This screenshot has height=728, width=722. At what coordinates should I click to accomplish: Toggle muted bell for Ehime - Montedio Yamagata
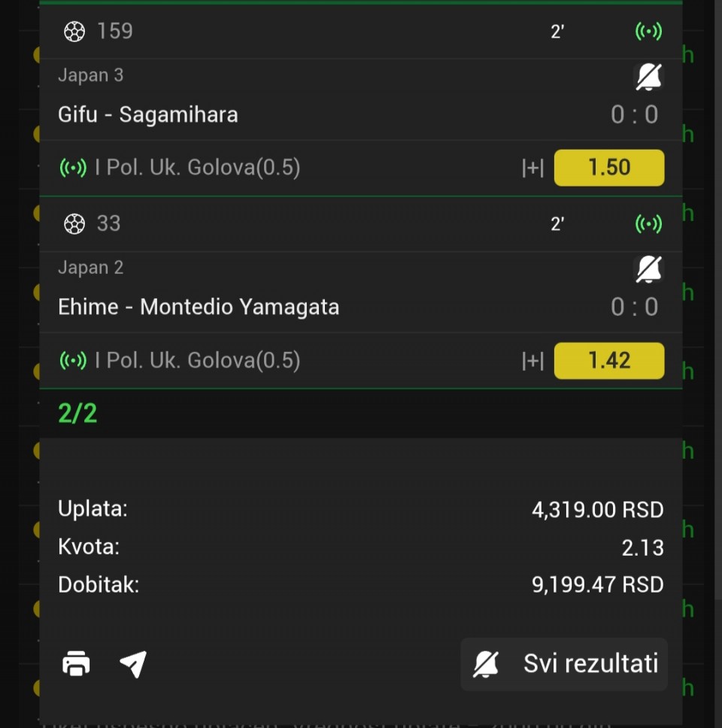648,268
